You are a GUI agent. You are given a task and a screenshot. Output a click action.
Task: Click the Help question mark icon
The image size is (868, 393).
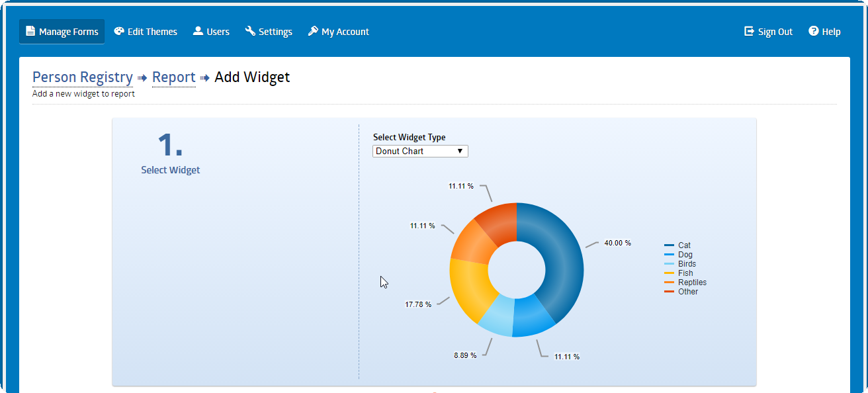(x=814, y=31)
